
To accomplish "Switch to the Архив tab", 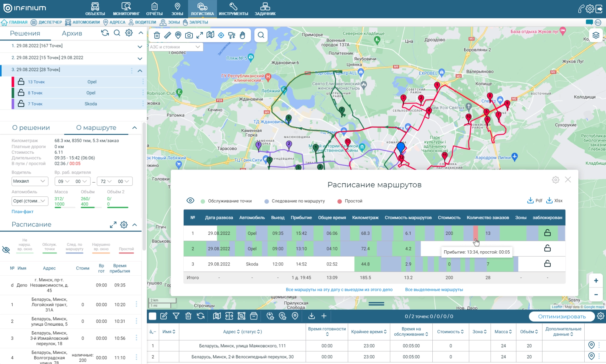I will [72, 33].
